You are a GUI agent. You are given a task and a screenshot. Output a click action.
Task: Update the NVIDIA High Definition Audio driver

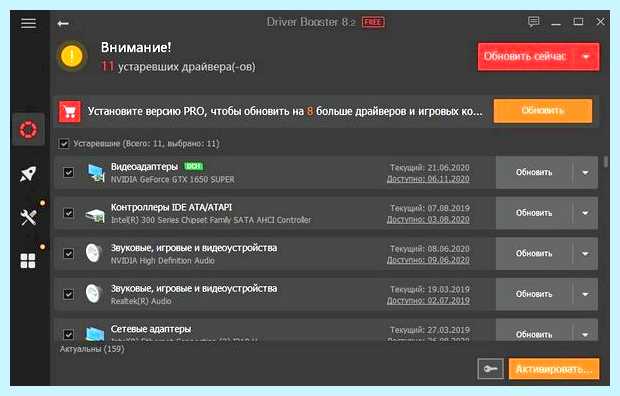click(x=534, y=254)
